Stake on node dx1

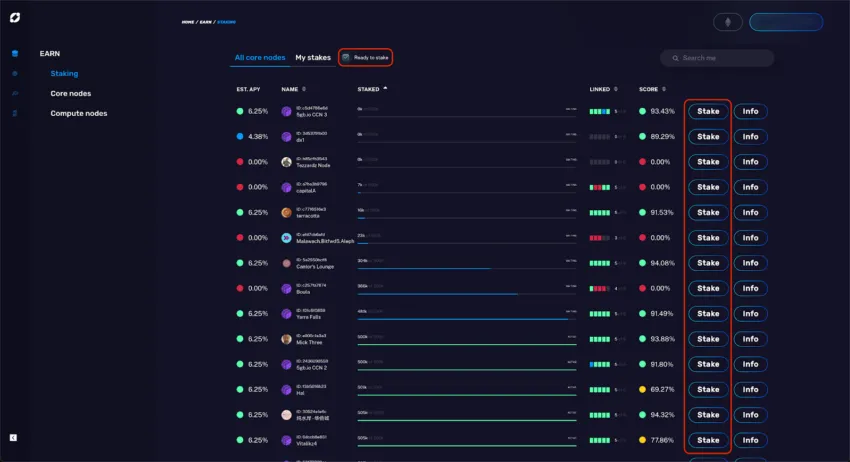pos(708,137)
